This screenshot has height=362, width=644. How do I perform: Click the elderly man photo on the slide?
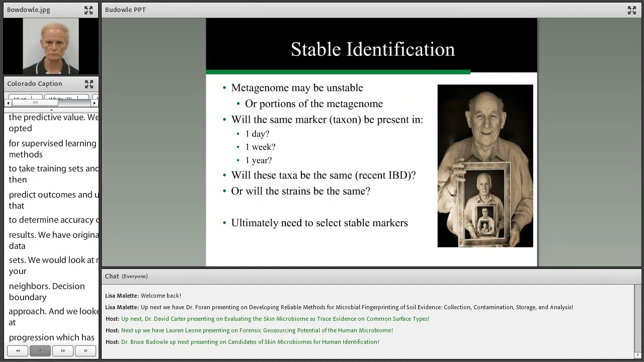[x=485, y=166]
